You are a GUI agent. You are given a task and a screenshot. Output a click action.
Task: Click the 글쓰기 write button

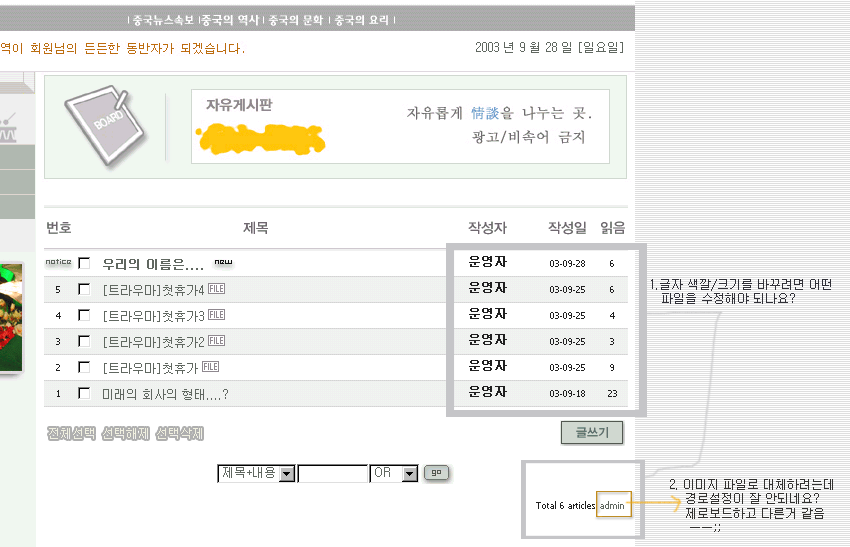591,432
